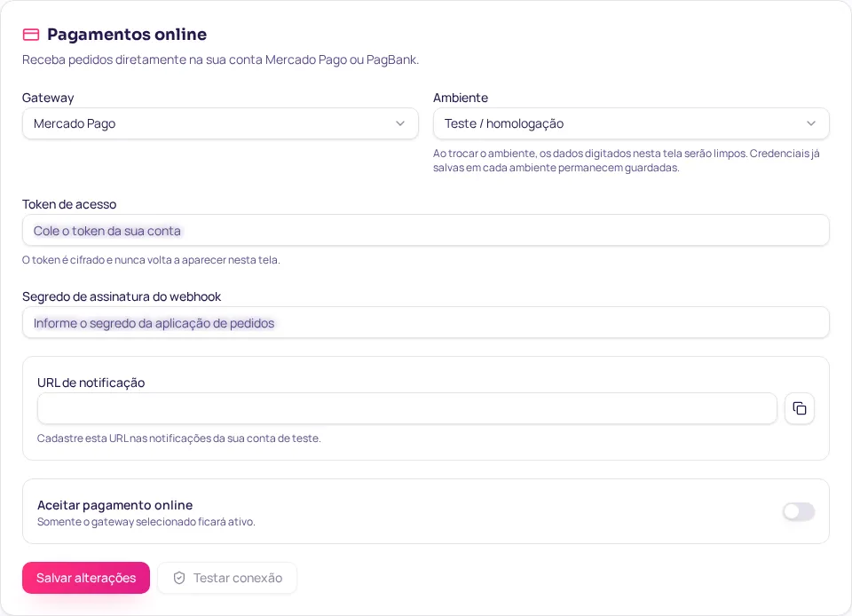The height and width of the screenshot is (616, 852).
Task: Click the Aceitar pagamento online label
Action: pyautogui.click(x=114, y=505)
